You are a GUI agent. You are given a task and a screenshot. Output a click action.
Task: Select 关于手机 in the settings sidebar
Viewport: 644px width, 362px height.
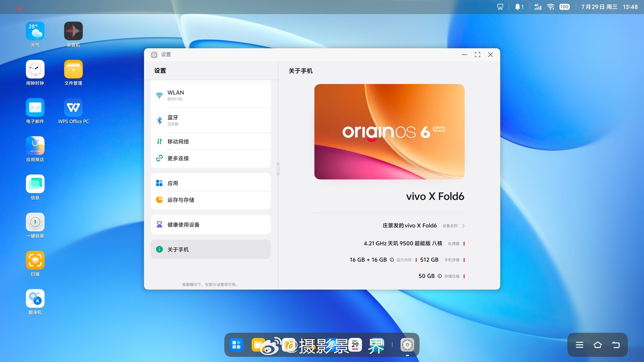click(x=211, y=249)
